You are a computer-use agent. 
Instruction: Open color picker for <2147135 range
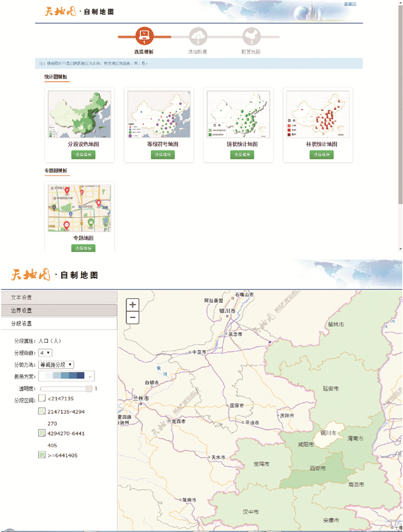tap(42, 398)
